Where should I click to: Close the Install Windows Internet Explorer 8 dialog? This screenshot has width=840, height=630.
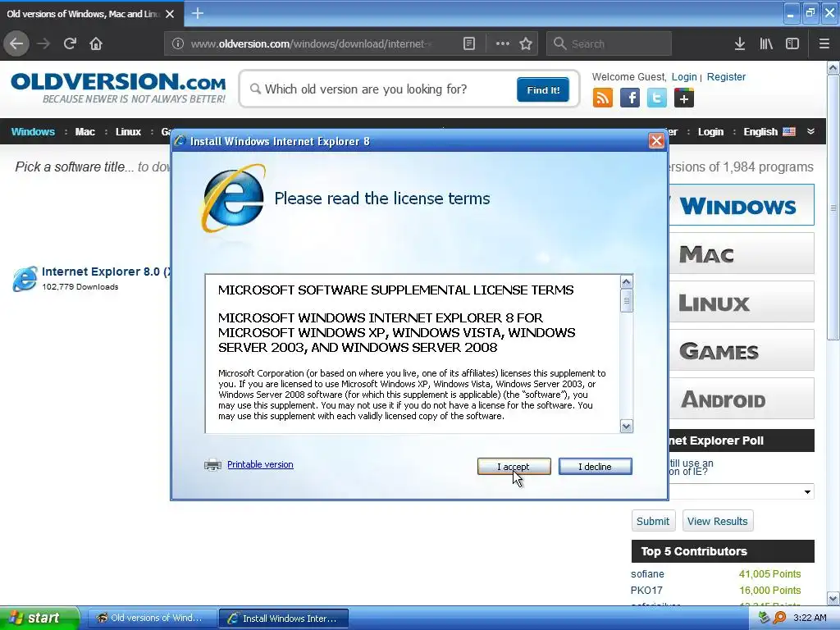point(656,141)
